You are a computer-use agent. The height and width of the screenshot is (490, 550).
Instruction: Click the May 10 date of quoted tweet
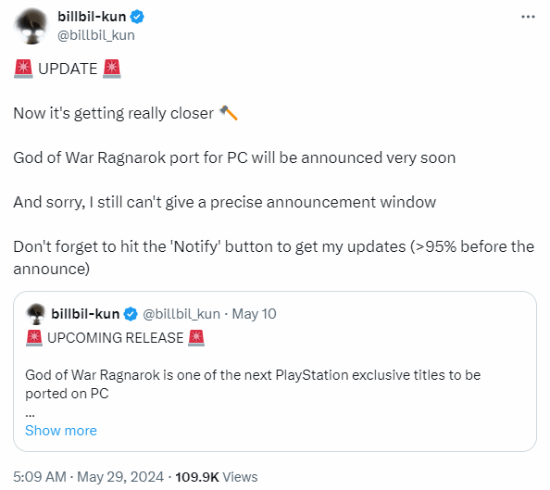click(254, 314)
